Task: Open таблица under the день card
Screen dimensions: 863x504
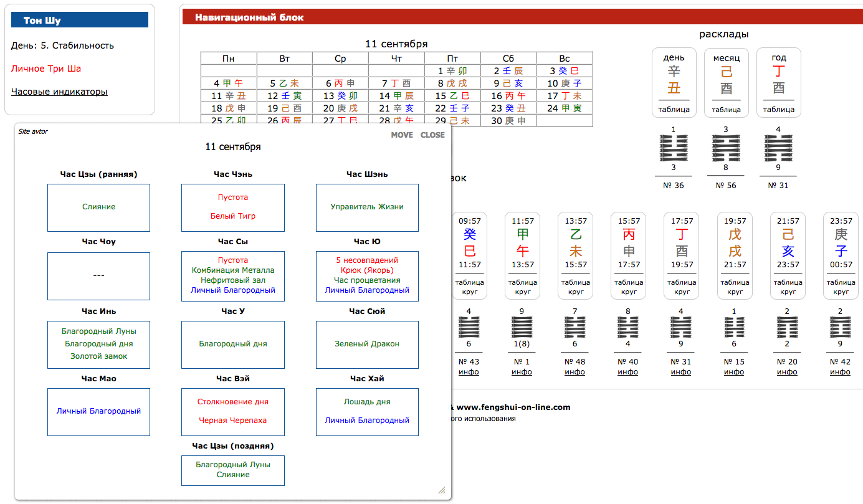Action: click(674, 110)
